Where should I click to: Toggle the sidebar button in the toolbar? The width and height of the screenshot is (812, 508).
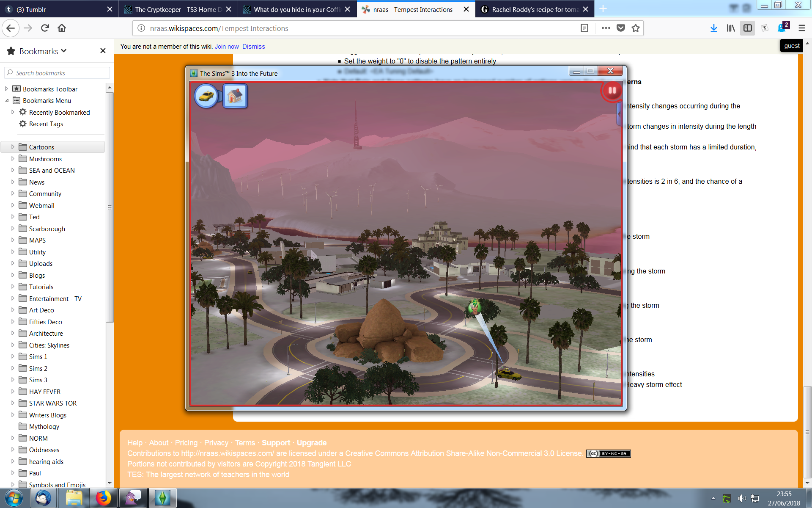click(x=748, y=28)
